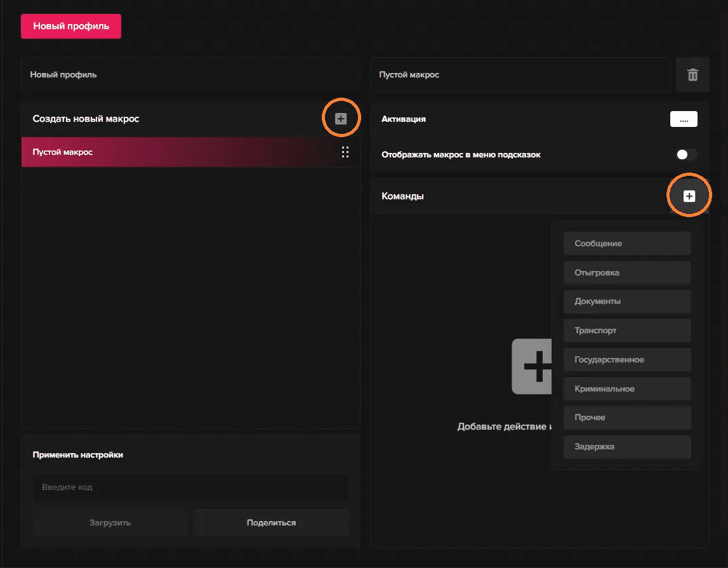Click the Активация key binding button
Image resolution: width=728 pixels, height=568 pixels.
[684, 119]
